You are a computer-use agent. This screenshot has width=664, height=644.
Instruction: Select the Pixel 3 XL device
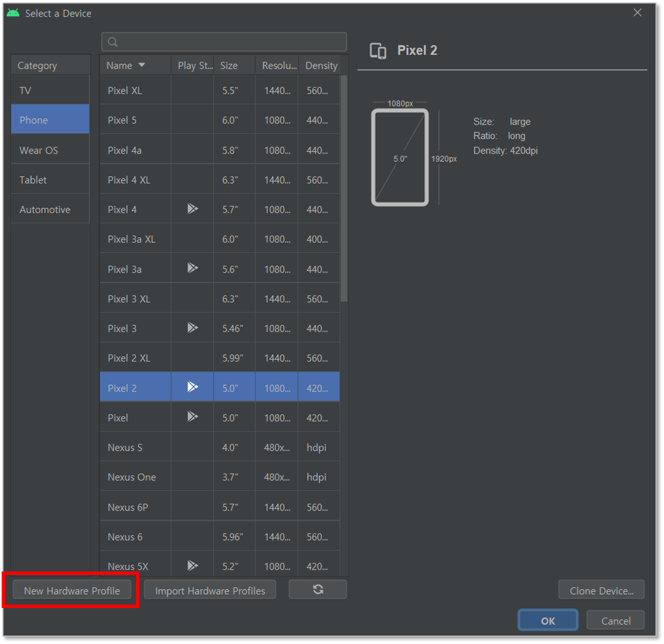pyautogui.click(x=129, y=299)
